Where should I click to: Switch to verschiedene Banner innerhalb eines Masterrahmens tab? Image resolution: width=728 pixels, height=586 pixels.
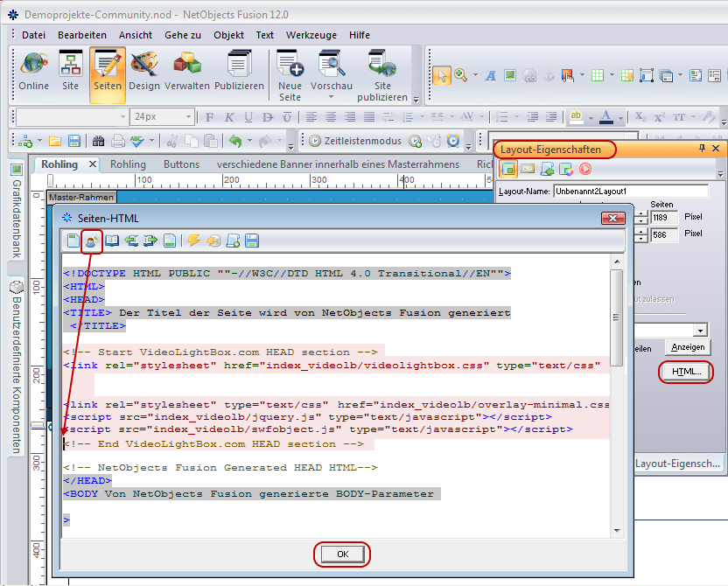coord(338,164)
